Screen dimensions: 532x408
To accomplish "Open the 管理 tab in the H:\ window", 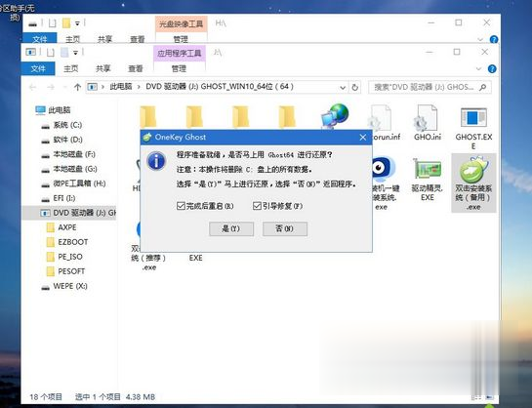I will tap(181, 39).
